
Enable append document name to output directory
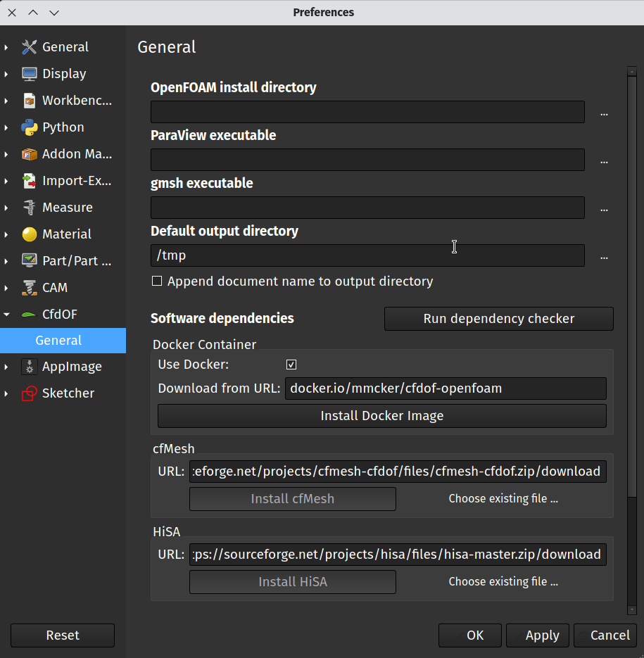pos(156,281)
